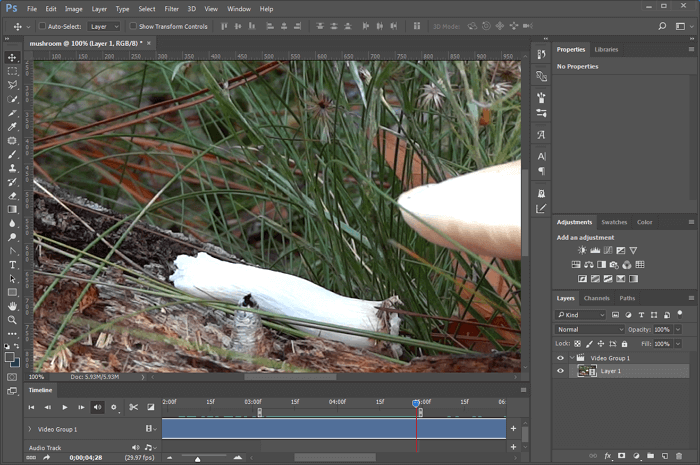Create a new layer from the Layers panel
700x465 pixels.
664,456
